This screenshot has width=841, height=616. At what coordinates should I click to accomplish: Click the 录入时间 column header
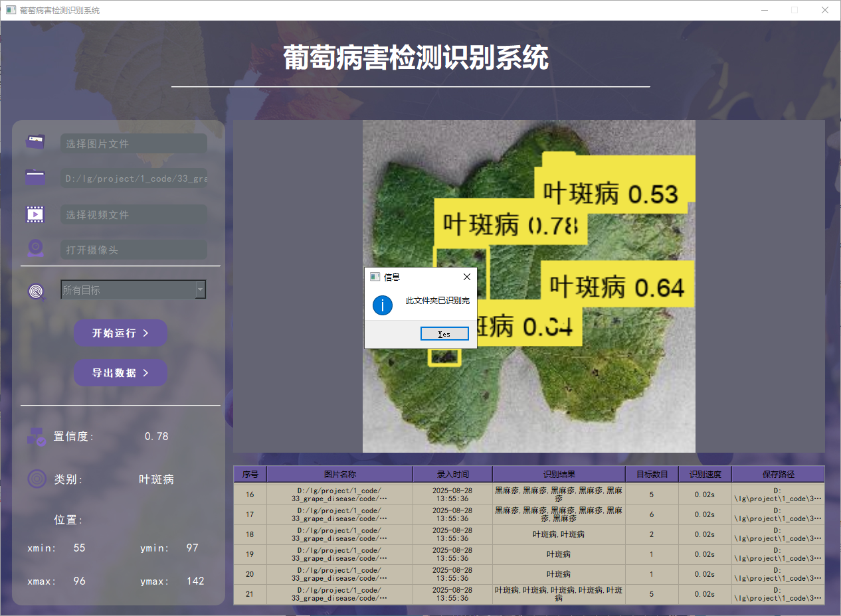point(452,474)
